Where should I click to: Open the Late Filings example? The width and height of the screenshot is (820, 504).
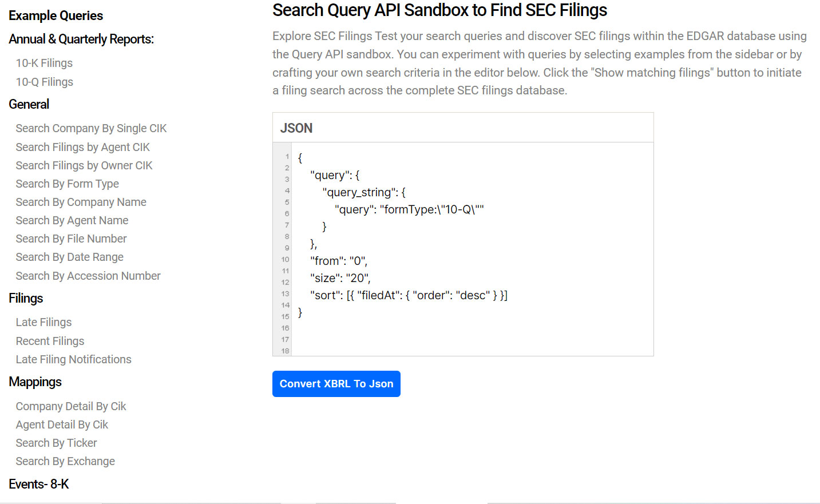pos(43,322)
